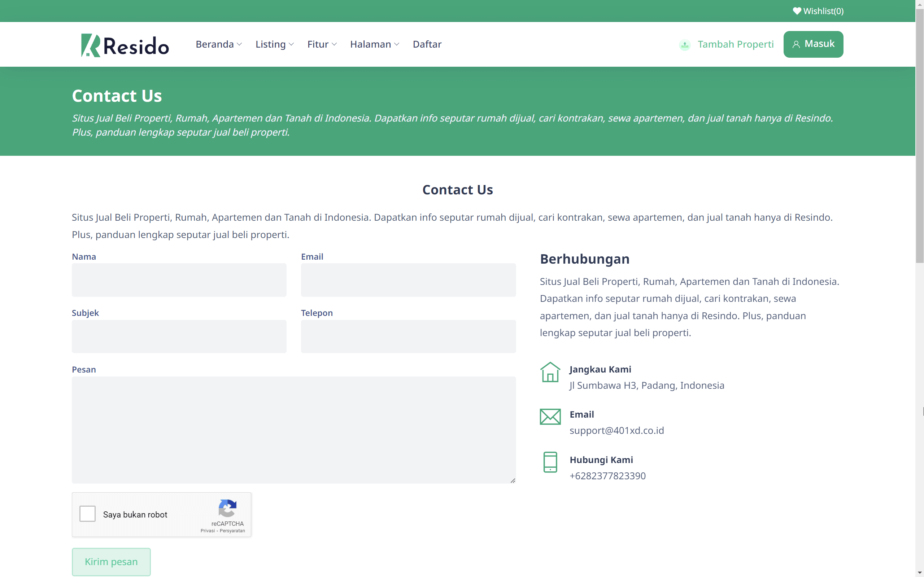Check the Saya bukan robot checkbox
This screenshot has height=577, width=924.
87,514
